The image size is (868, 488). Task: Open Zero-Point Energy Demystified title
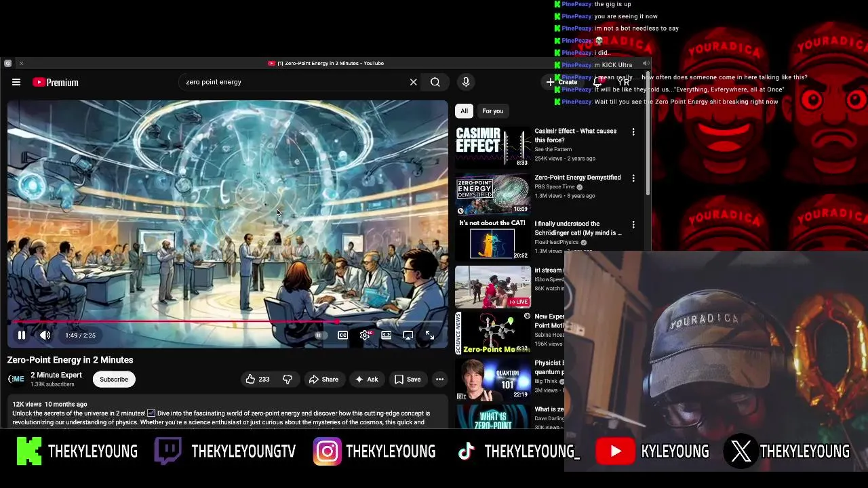coord(578,178)
